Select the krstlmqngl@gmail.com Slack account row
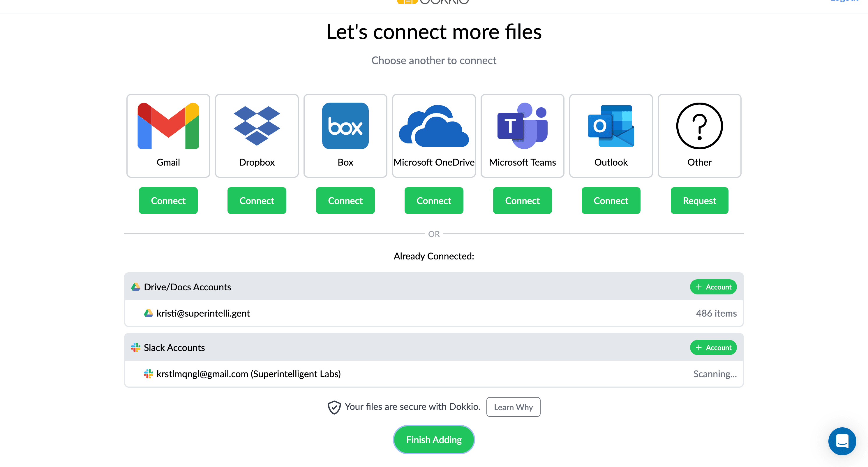868x467 pixels. point(434,374)
